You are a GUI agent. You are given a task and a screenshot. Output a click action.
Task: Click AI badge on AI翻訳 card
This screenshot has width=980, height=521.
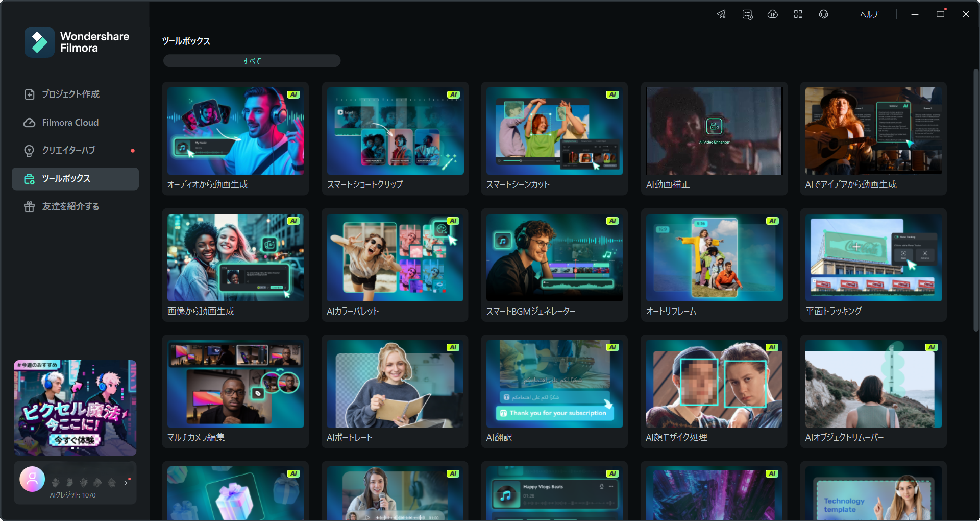tap(612, 347)
